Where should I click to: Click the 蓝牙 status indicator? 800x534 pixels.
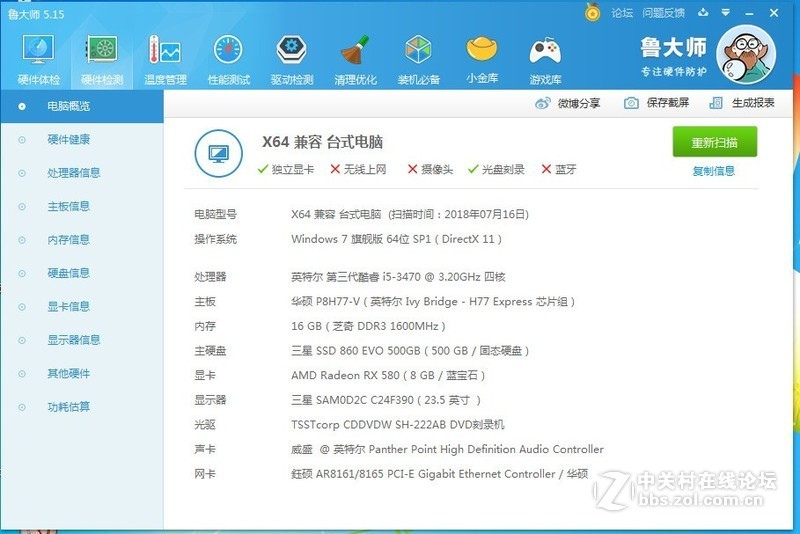tap(559, 169)
